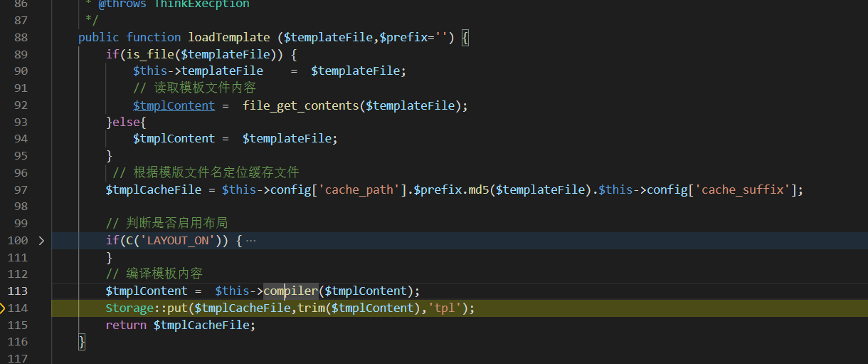The width and height of the screenshot is (868, 364).
Task: Click the trim call on line 114
Action: pyautogui.click(x=312, y=308)
